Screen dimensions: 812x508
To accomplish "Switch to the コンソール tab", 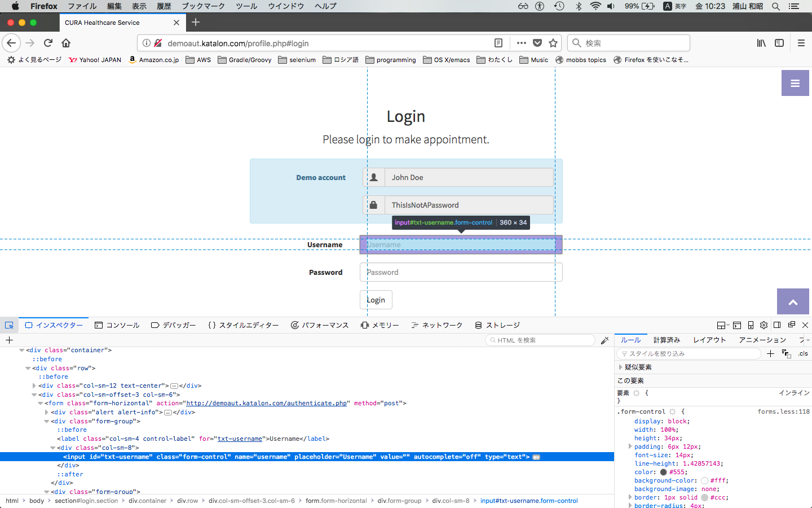I will [x=117, y=325].
